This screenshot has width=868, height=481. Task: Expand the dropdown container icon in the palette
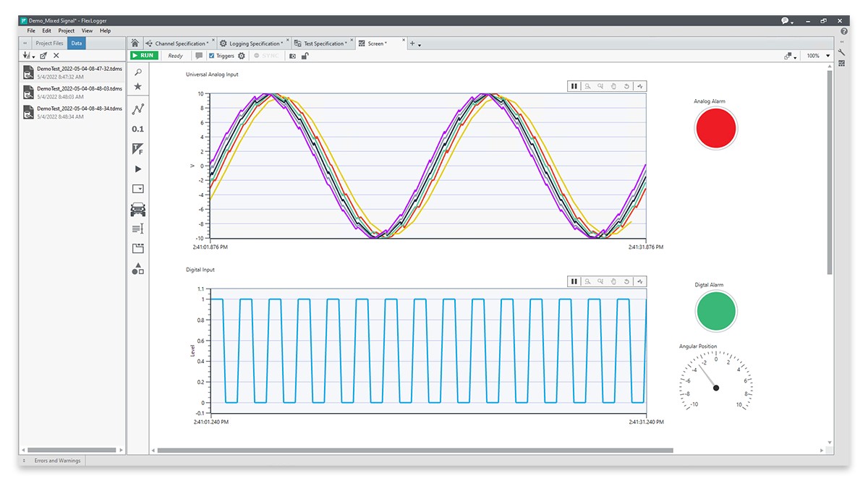tap(137, 188)
